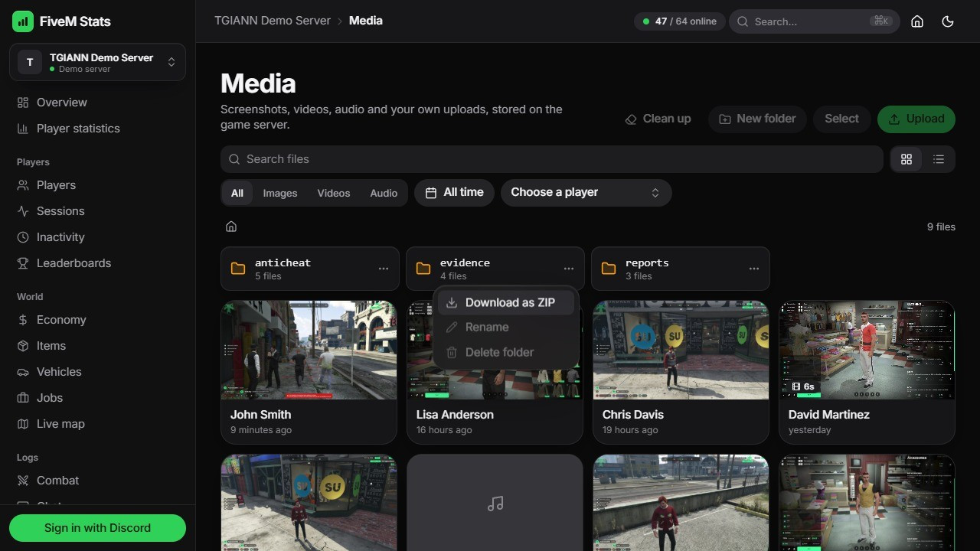Switch to list view layout
This screenshot has width=980, height=551.
(x=939, y=159)
